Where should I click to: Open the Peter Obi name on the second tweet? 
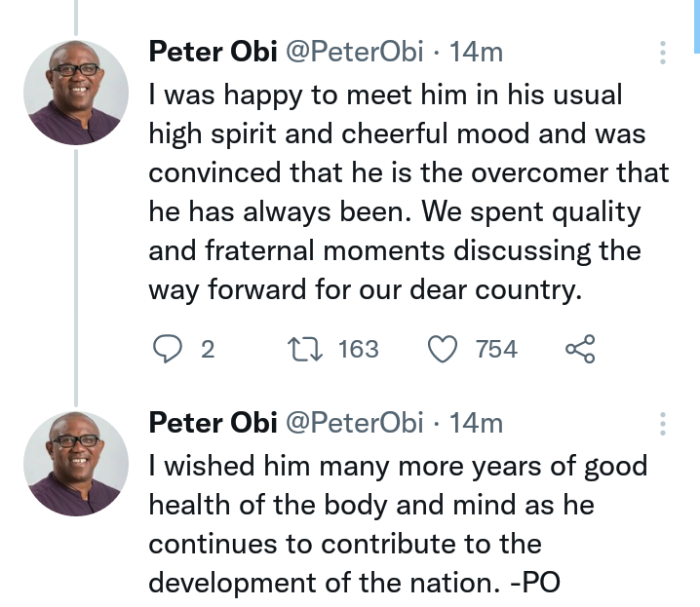[213, 423]
